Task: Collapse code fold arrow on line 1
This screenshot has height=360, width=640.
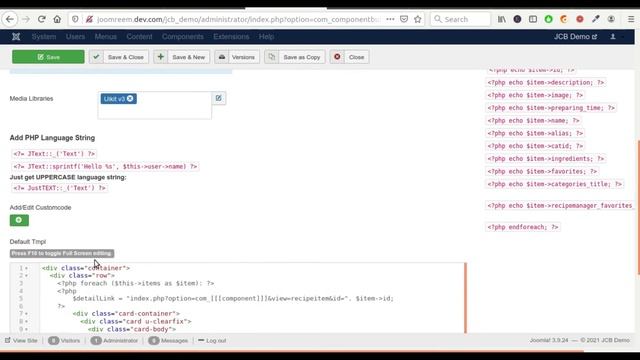Action: [27, 268]
